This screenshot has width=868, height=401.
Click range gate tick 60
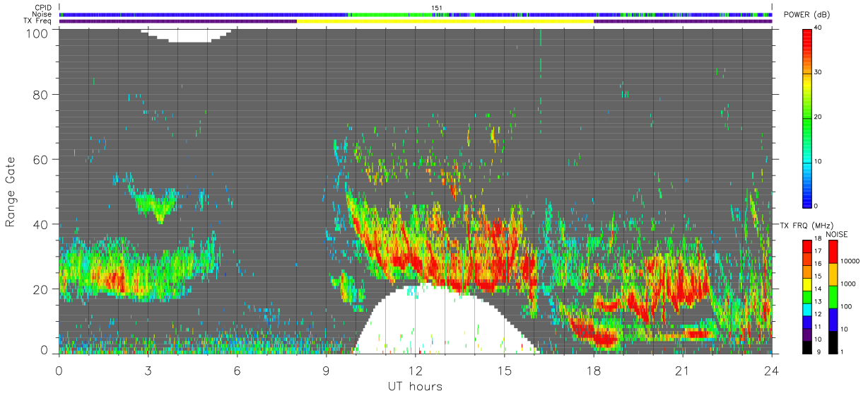coord(40,159)
